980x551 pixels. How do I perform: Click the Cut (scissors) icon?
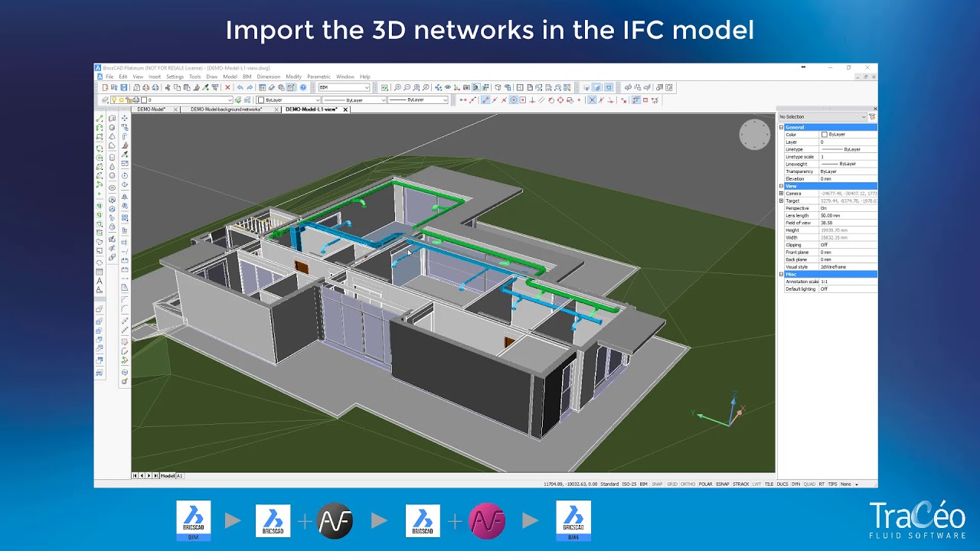click(x=168, y=87)
